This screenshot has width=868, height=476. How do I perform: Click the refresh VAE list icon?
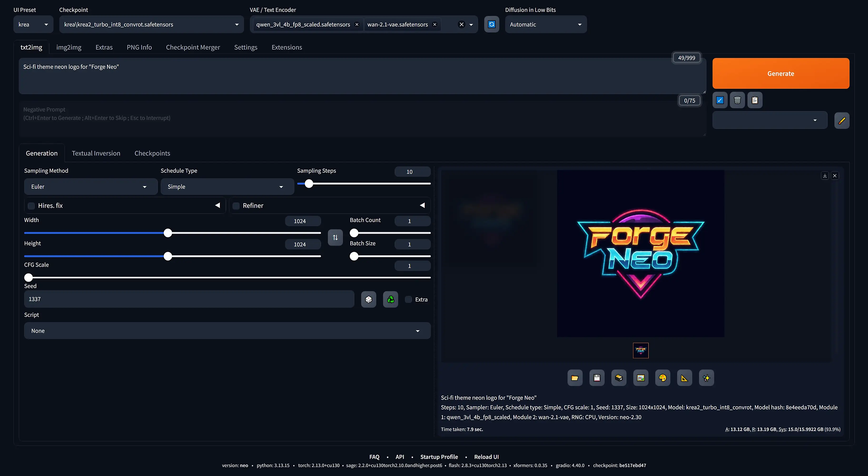point(492,24)
